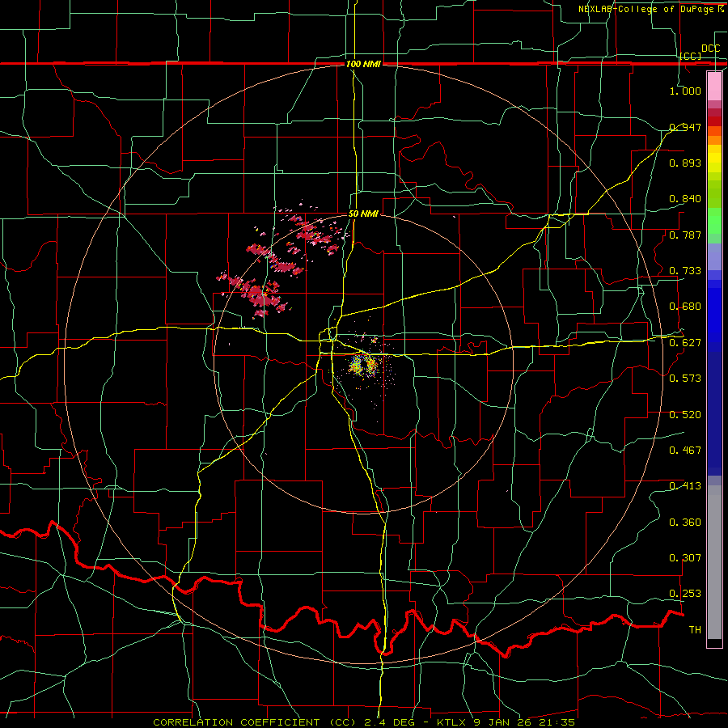728x728 pixels.
Task: Click the multicolored echo cluster near radar center
Action: coord(363,365)
